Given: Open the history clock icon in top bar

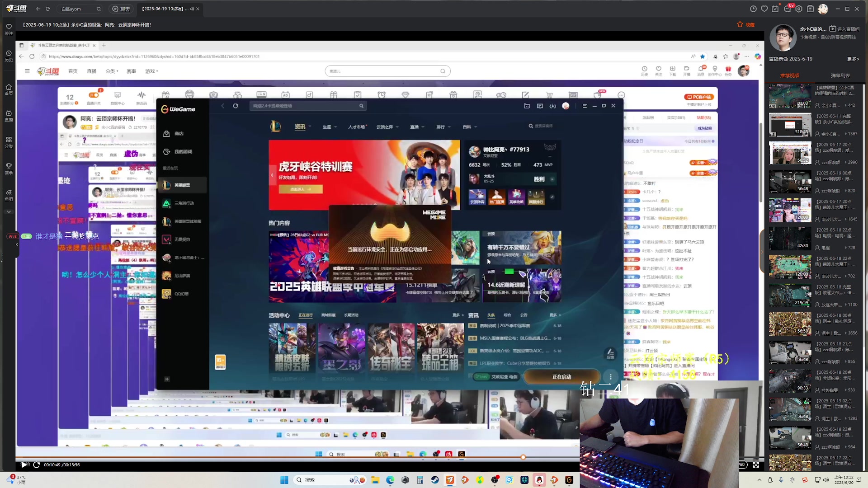Looking at the screenshot, I should [753, 9].
